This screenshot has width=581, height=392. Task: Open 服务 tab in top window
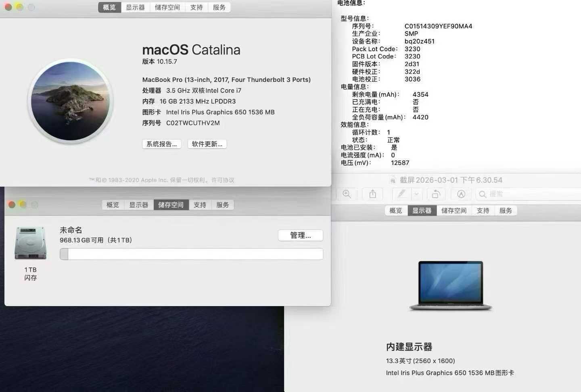(x=219, y=7)
